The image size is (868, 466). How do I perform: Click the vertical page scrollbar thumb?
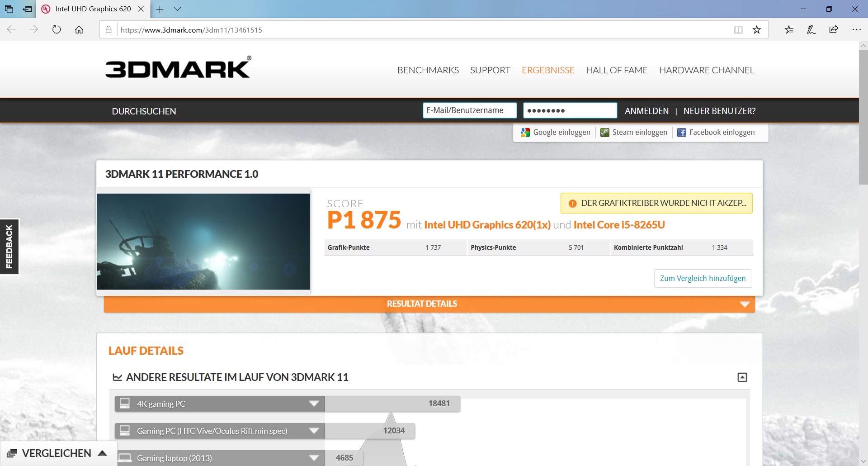tap(863, 118)
